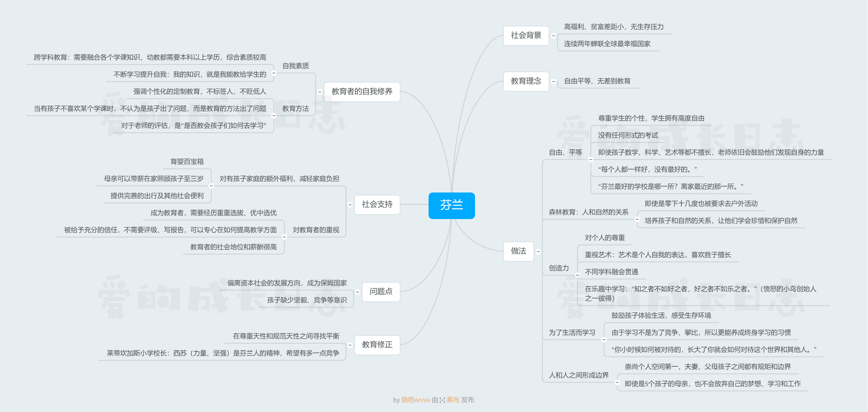The image size is (868, 412).
Task: Select the central 芬兰 node
Action: 452,206
